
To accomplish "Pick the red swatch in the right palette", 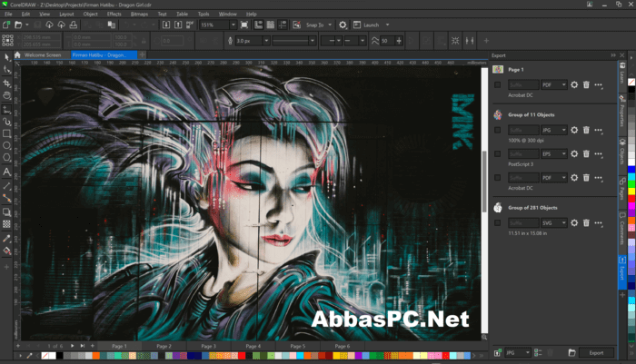I will click(631, 199).
